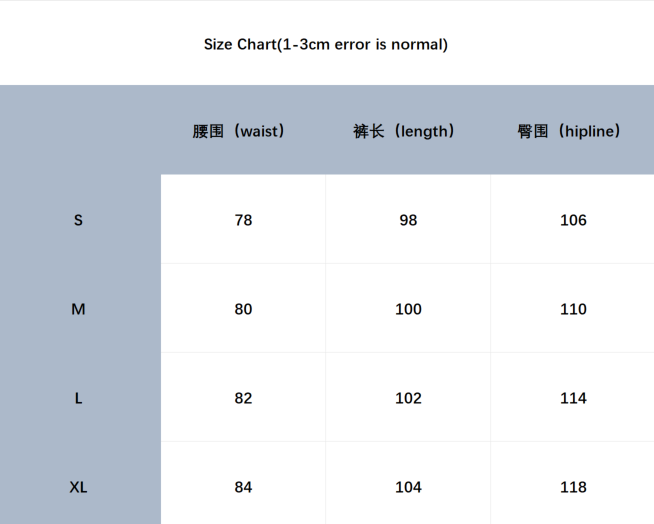Select hipline value 114 for size L
This screenshot has height=524, width=654.
[573, 398]
